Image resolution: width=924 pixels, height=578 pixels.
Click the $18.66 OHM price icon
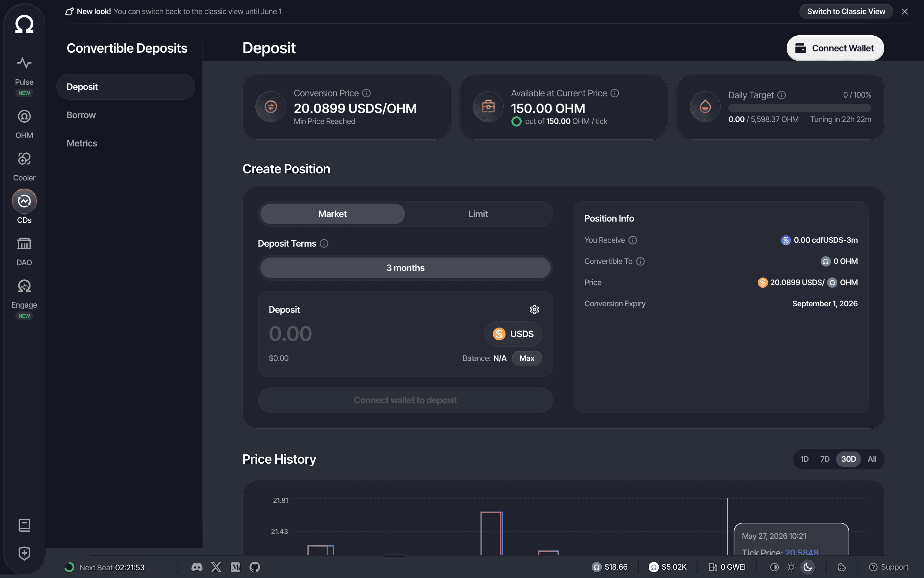pyautogui.click(x=597, y=567)
